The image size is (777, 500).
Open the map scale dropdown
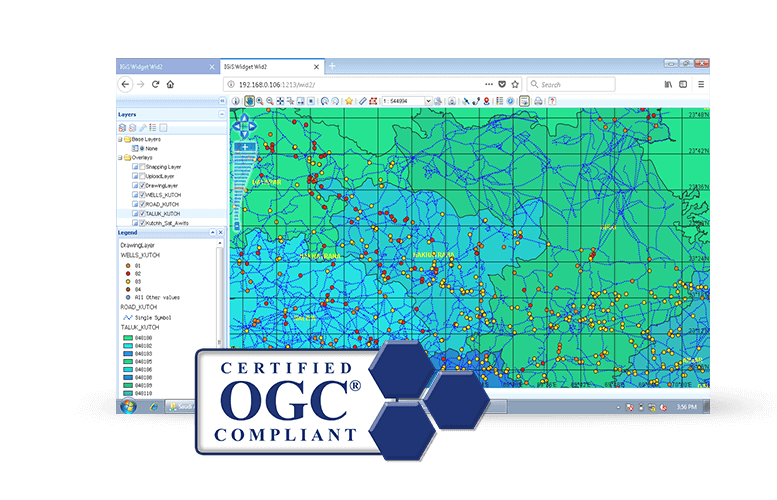[428, 101]
